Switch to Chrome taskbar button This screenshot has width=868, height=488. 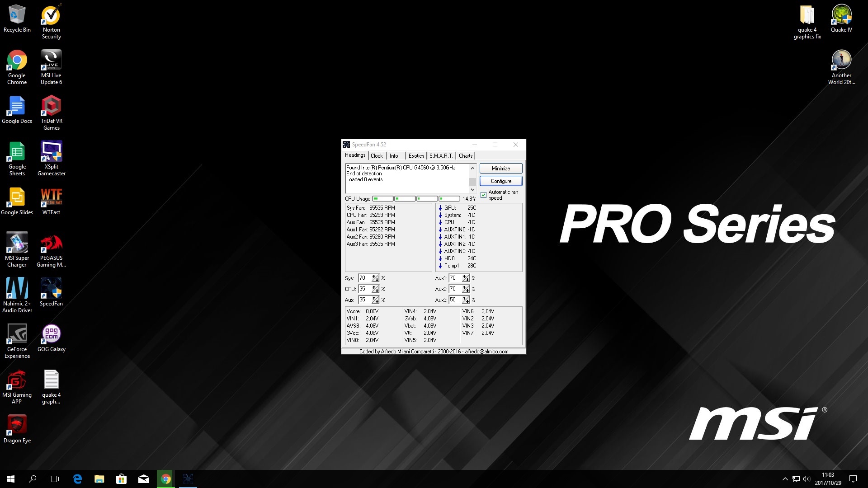click(x=165, y=479)
